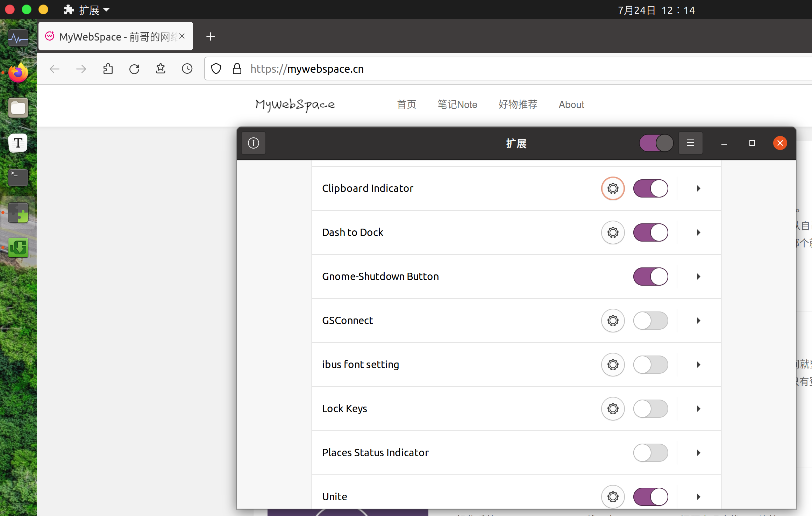Expand ibus font setting details arrow
The width and height of the screenshot is (812, 516).
click(x=698, y=365)
